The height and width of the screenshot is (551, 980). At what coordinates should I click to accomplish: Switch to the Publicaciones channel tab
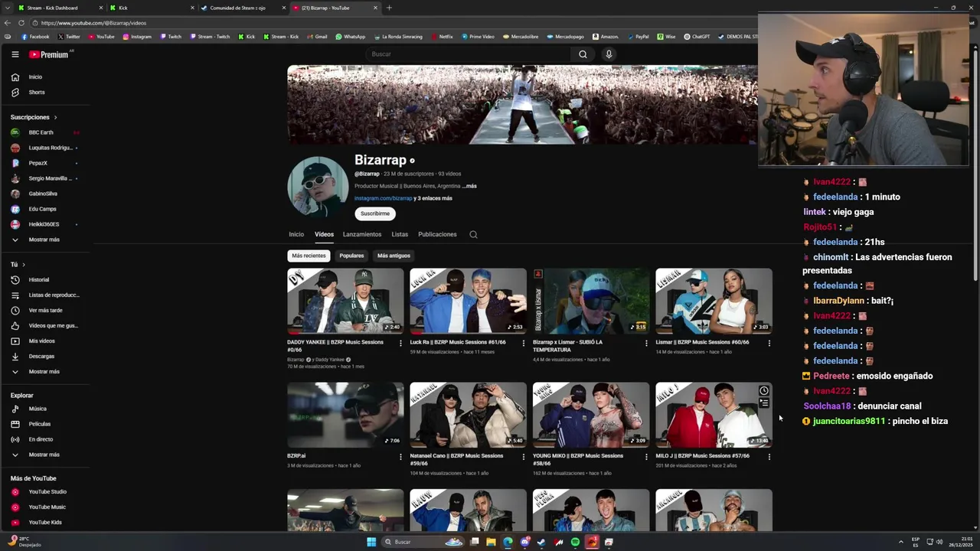click(x=437, y=234)
